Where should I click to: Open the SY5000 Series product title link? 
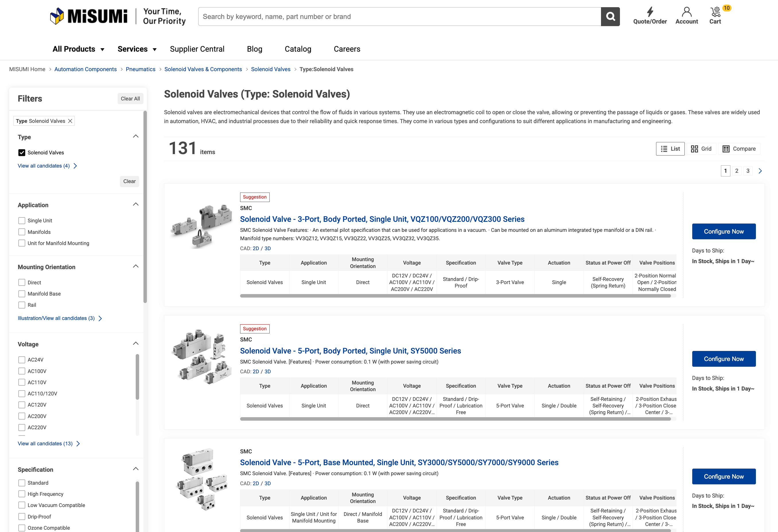pos(350,351)
